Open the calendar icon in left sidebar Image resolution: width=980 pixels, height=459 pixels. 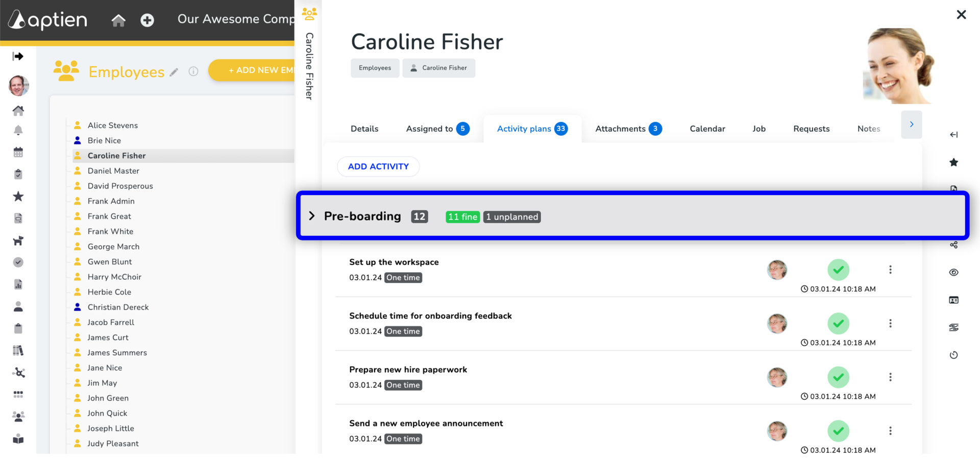pyautogui.click(x=18, y=152)
